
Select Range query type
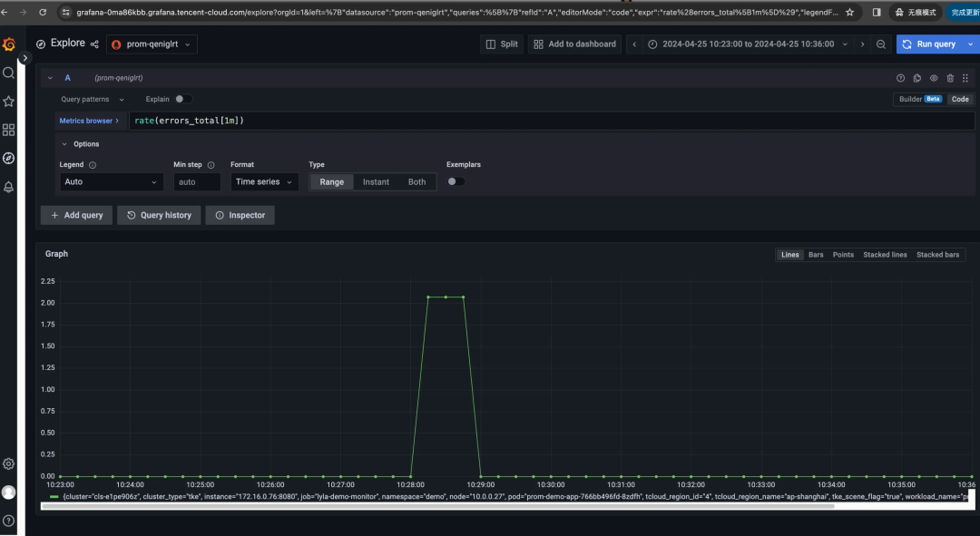(x=332, y=181)
